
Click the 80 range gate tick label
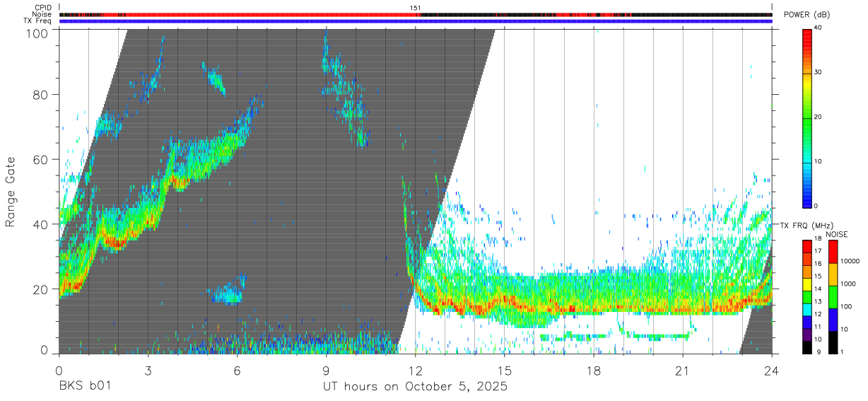(x=40, y=94)
